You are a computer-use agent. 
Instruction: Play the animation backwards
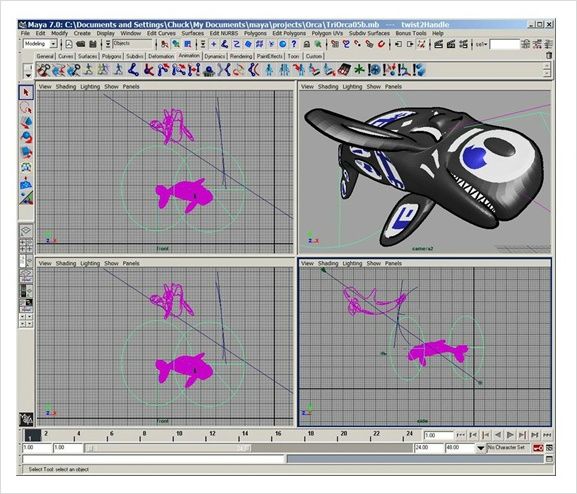pos(498,435)
